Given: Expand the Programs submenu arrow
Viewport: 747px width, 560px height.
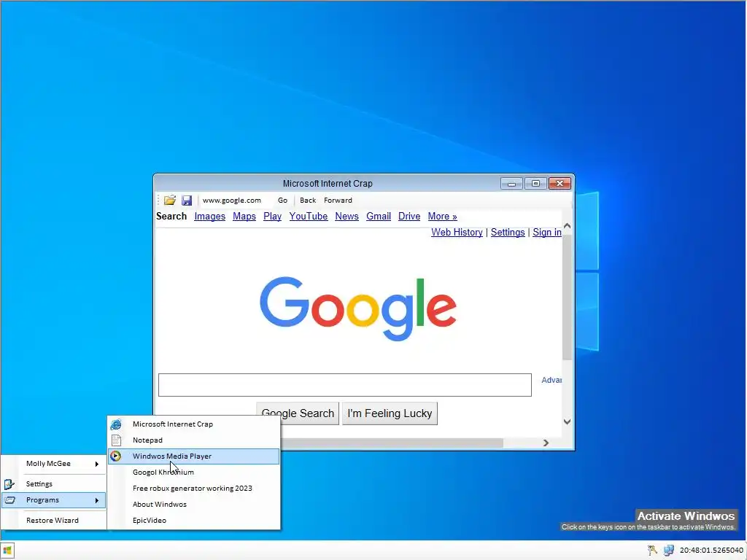Looking at the screenshot, I should 97,500.
